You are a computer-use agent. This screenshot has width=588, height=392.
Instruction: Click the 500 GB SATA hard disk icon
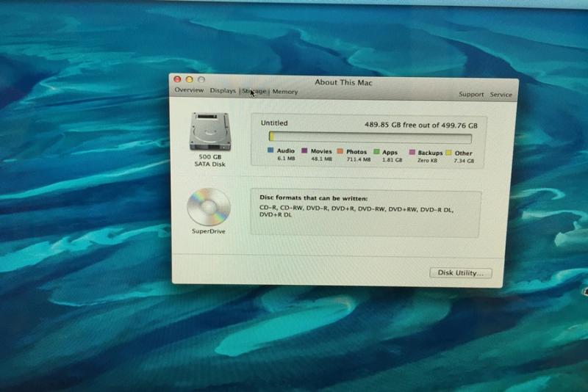[210, 131]
